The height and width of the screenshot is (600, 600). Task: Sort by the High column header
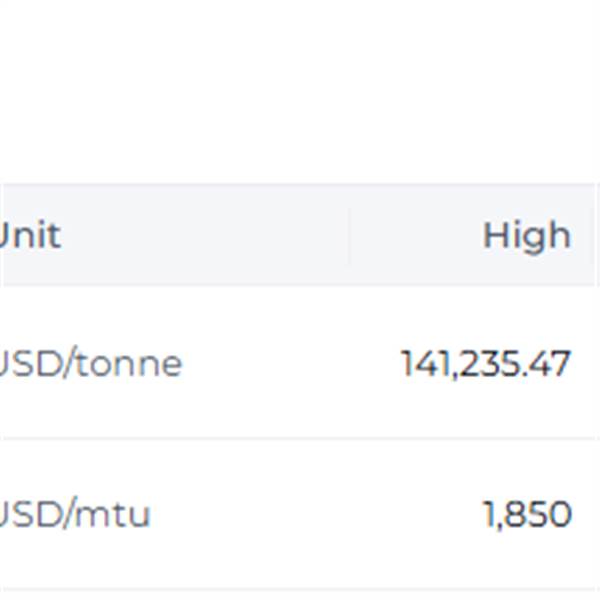coord(526,236)
